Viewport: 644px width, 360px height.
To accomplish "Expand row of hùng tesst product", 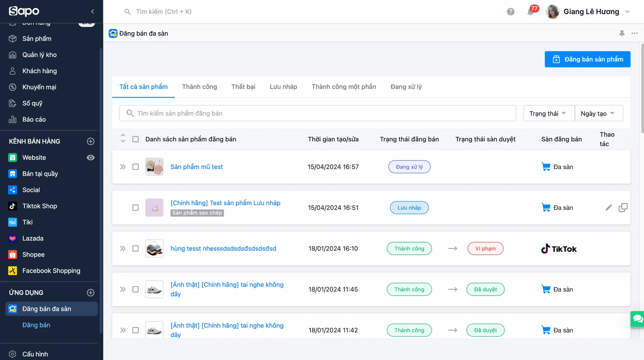I will click(123, 248).
